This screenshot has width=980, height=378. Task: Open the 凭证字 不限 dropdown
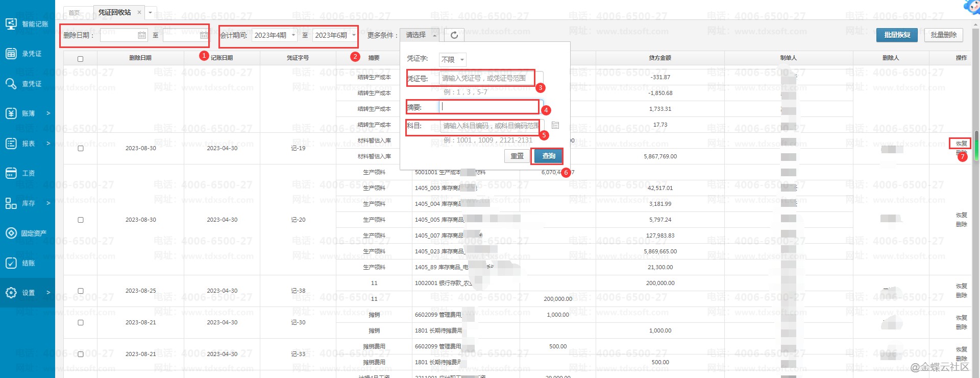point(453,60)
